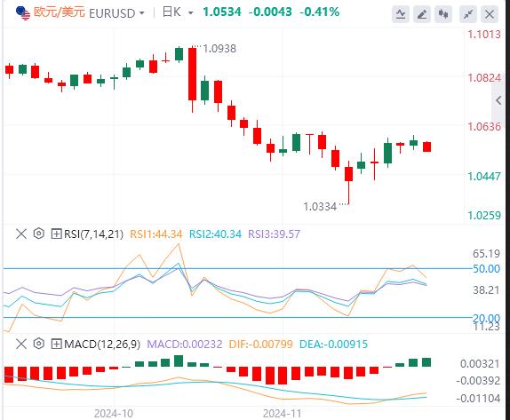Open MACD indicator settings hexagon icon
The image size is (510, 420).
[39, 344]
